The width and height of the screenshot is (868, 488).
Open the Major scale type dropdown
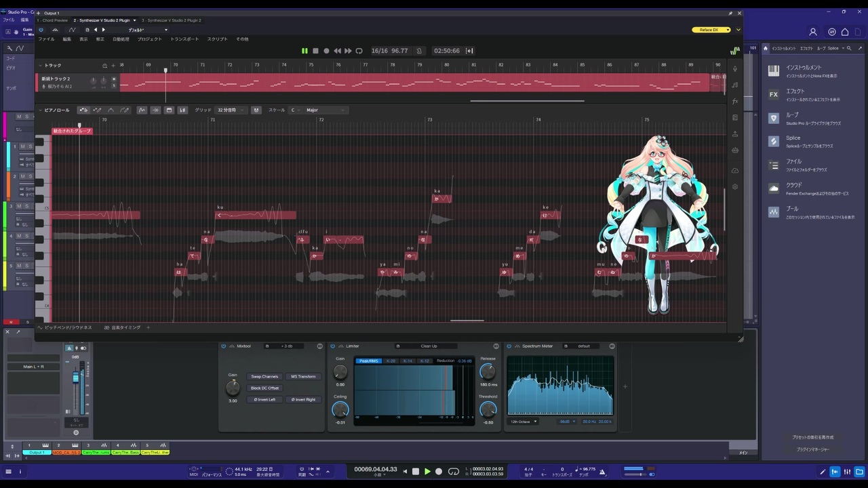325,110
